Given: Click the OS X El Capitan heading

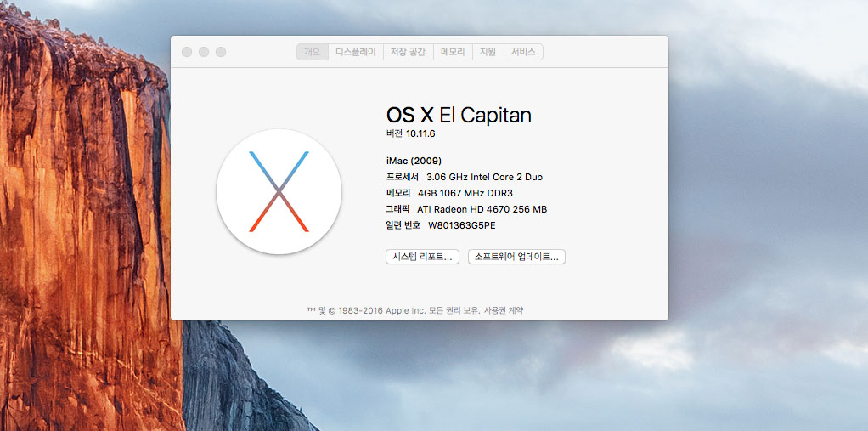Looking at the screenshot, I should (x=459, y=115).
